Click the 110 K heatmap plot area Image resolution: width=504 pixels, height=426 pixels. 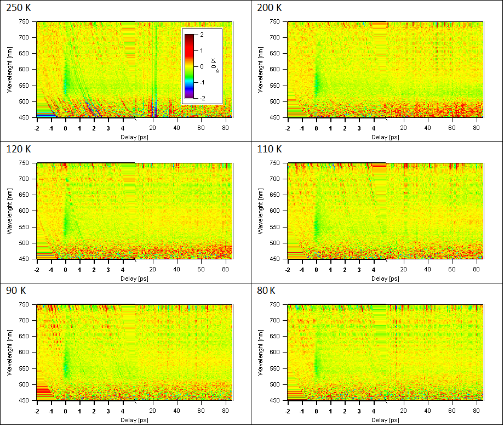pos(386,211)
